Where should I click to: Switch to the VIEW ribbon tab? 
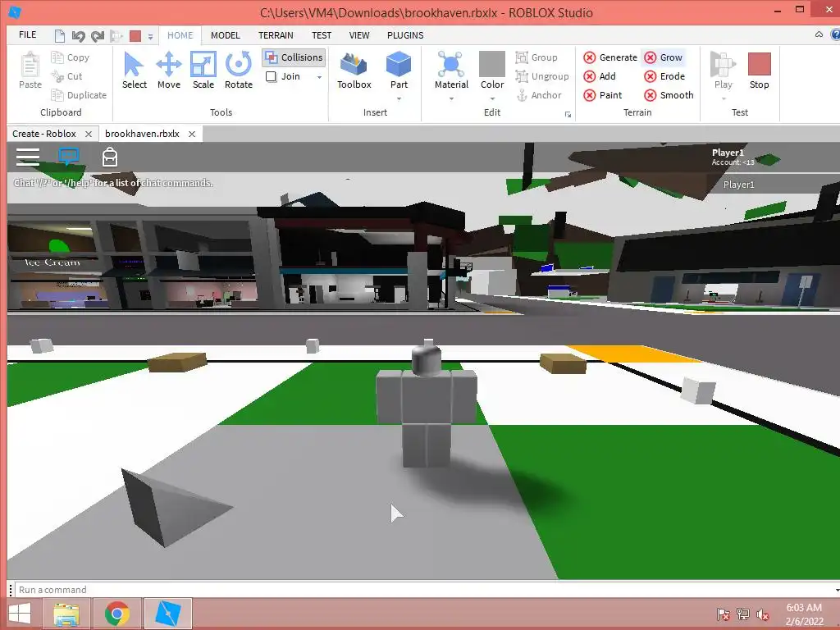pyautogui.click(x=359, y=34)
